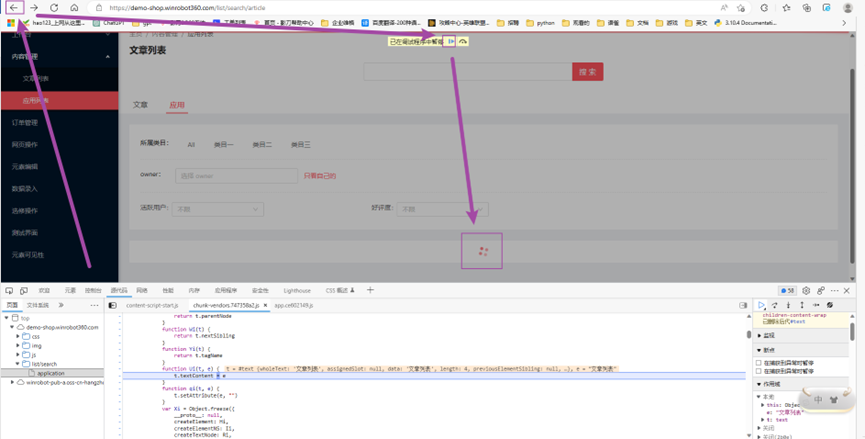Open the python bookmarks folder
This screenshot has height=439, width=865.
click(x=541, y=23)
